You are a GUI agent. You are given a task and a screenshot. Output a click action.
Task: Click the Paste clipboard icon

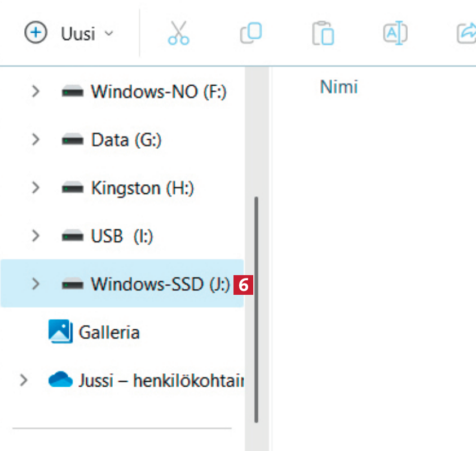click(323, 33)
